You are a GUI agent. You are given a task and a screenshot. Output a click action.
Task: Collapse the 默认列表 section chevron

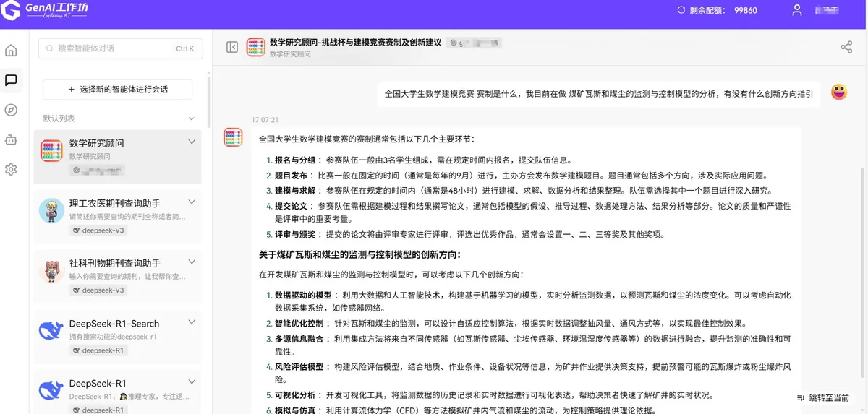(192, 118)
